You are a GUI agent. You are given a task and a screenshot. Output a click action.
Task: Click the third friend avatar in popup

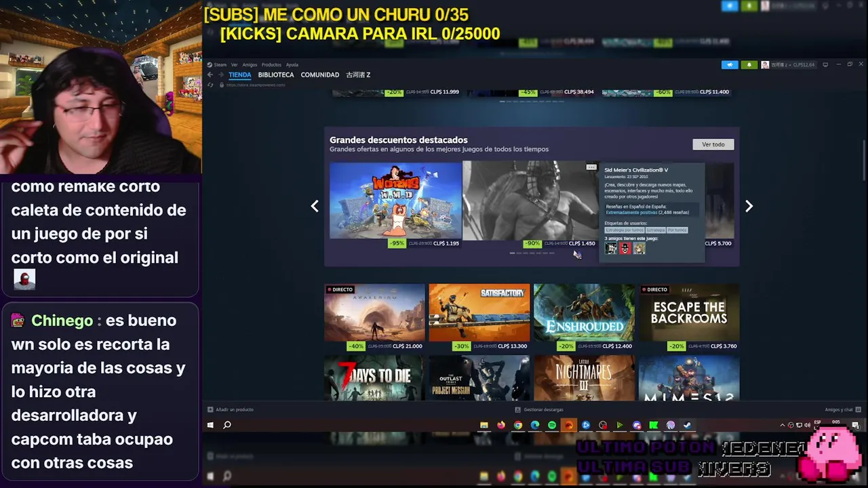click(639, 248)
